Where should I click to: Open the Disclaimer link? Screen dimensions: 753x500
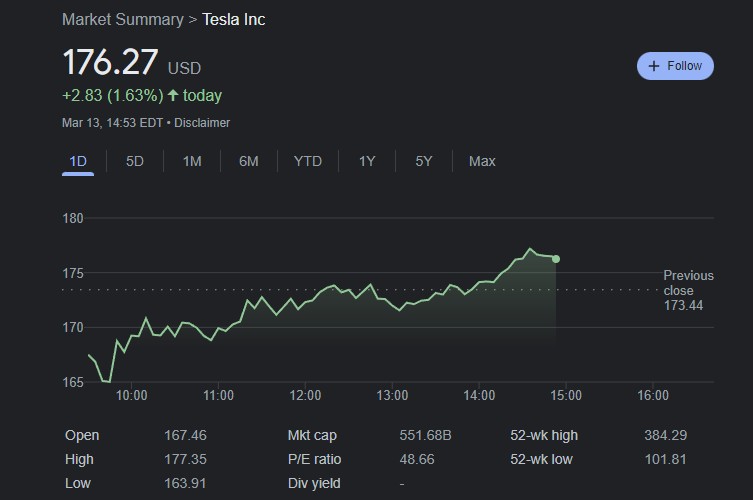[202, 123]
